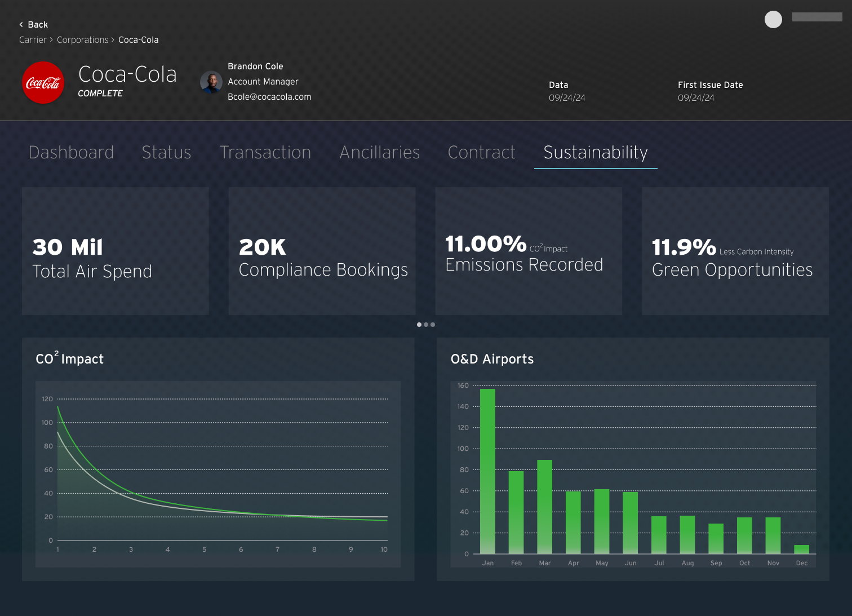Open the Carrier breadcrumb link
Image resolution: width=852 pixels, height=616 pixels.
click(x=33, y=40)
